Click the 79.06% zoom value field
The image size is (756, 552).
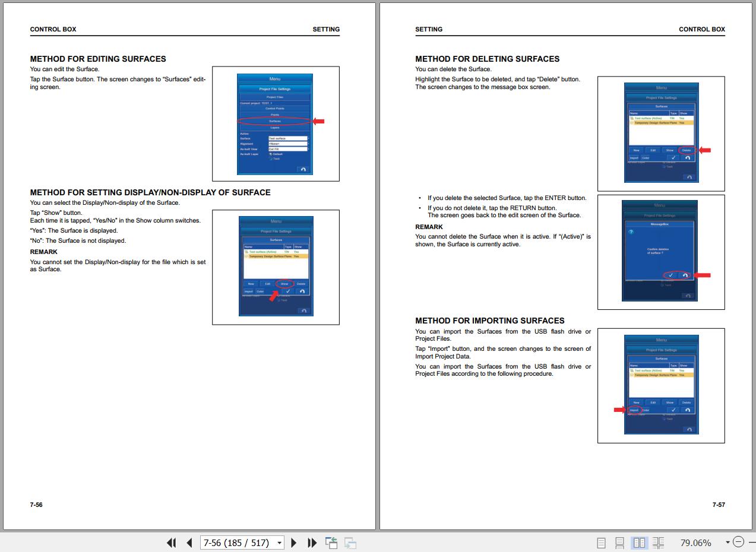[695, 543]
